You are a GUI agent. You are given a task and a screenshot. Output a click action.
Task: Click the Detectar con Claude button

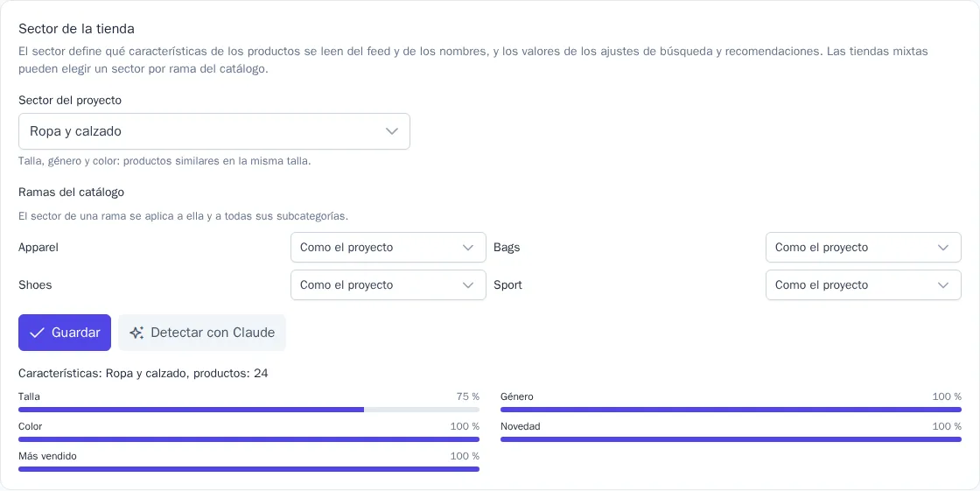pos(202,332)
